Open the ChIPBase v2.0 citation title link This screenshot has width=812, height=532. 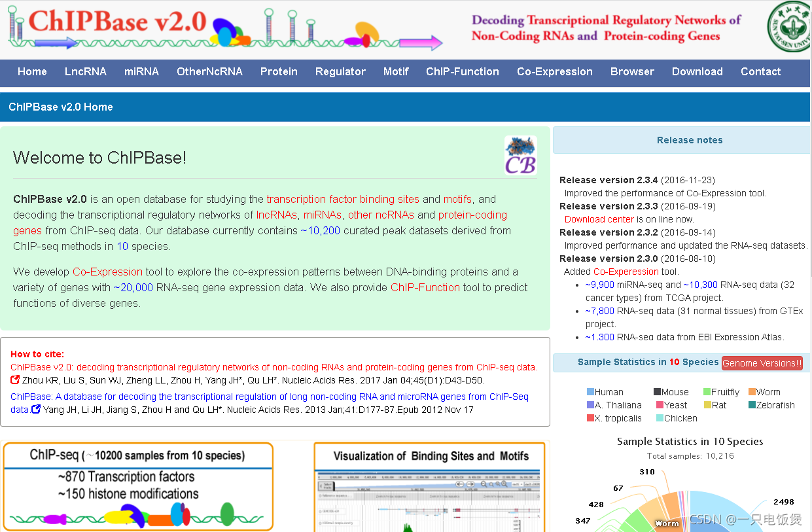[x=274, y=367]
